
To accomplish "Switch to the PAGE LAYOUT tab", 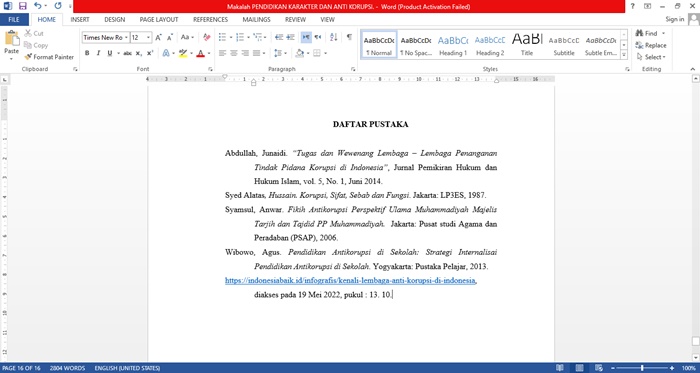I will (159, 20).
